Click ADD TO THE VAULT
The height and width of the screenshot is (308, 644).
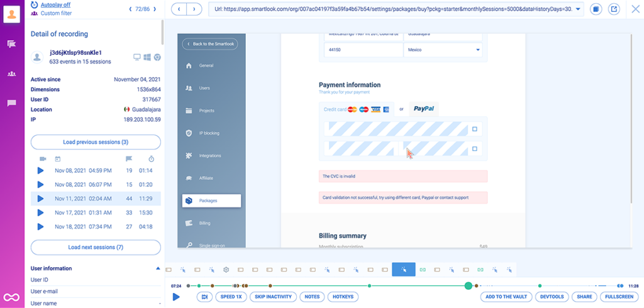pos(506,297)
